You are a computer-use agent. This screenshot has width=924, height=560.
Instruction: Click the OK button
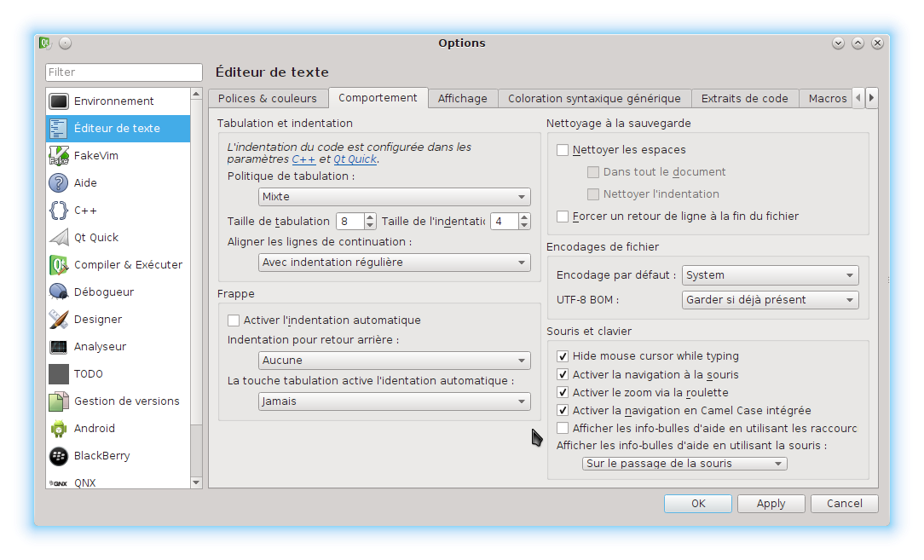point(698,504)
